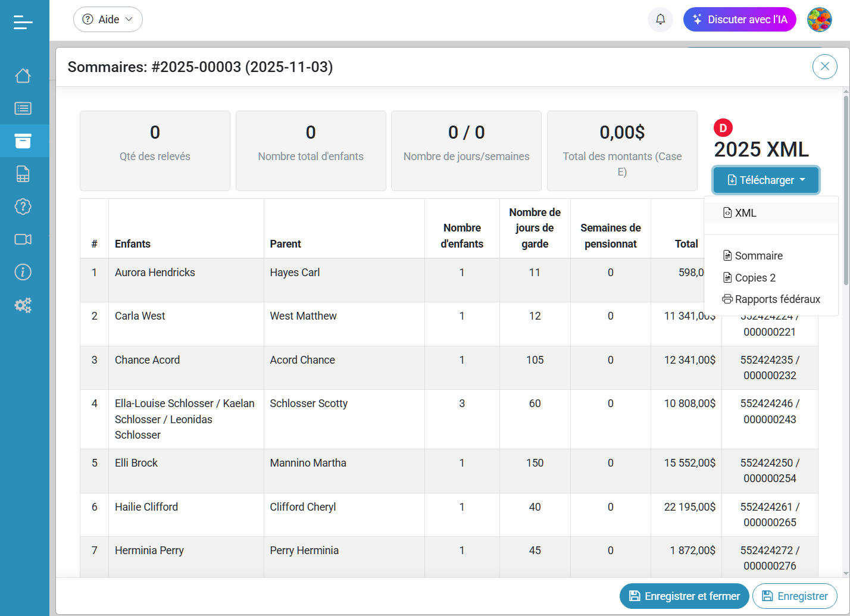
Task: Choose XML from the download menu
Action: point(745,213)
